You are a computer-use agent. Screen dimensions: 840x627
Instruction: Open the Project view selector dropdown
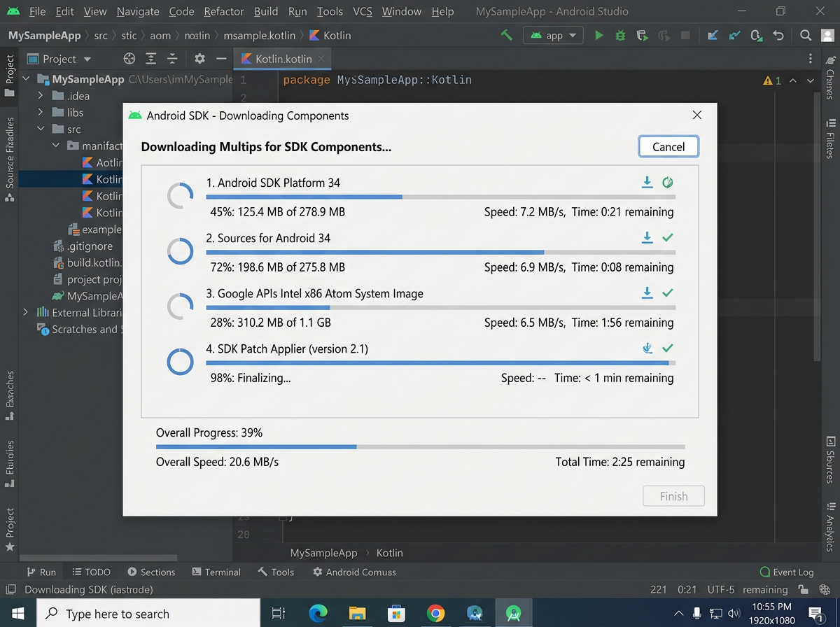[x=60, y=59]
